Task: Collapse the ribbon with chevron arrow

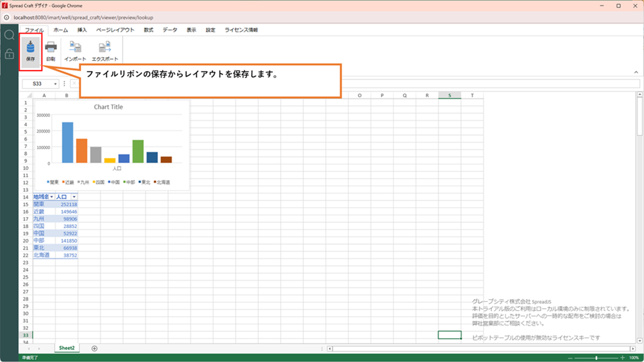Action: click(x=636, y=72)
